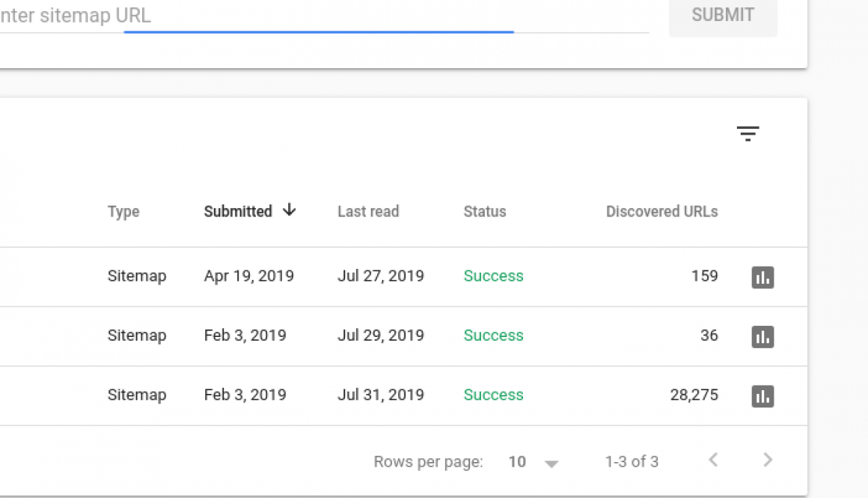Sort by Status column header
This screenshot has height=498, width=868.
coord(485,212)
